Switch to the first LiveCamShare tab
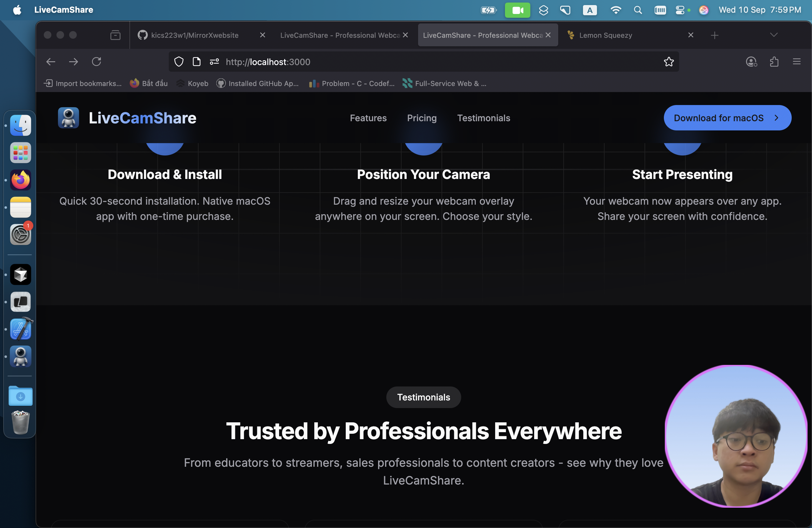Viewport: 812px width, 528px height. pos(344,35)
